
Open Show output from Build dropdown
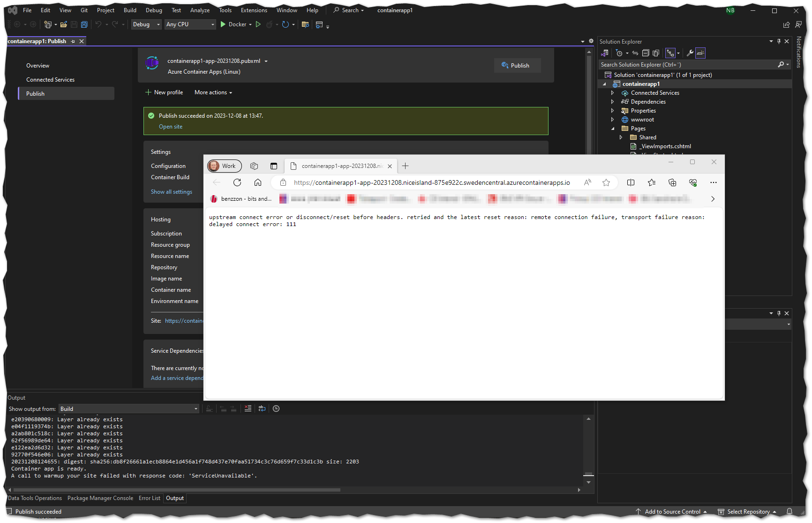[129, 409]
